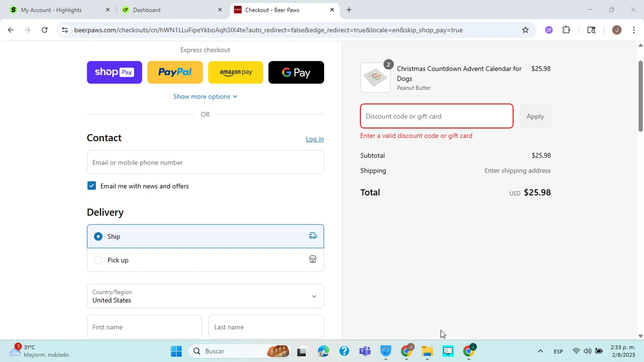Click the address bar URL
644x362 pixels.
(x=268, y=30)
